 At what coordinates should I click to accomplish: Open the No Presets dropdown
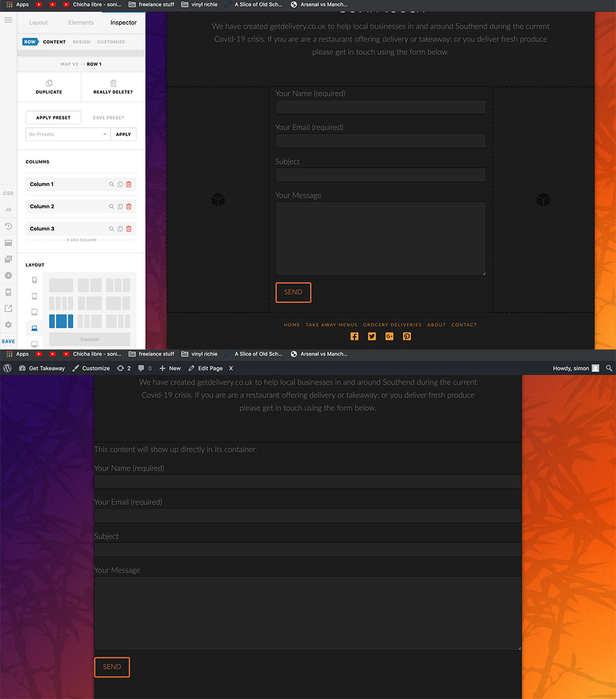point(68,134)
